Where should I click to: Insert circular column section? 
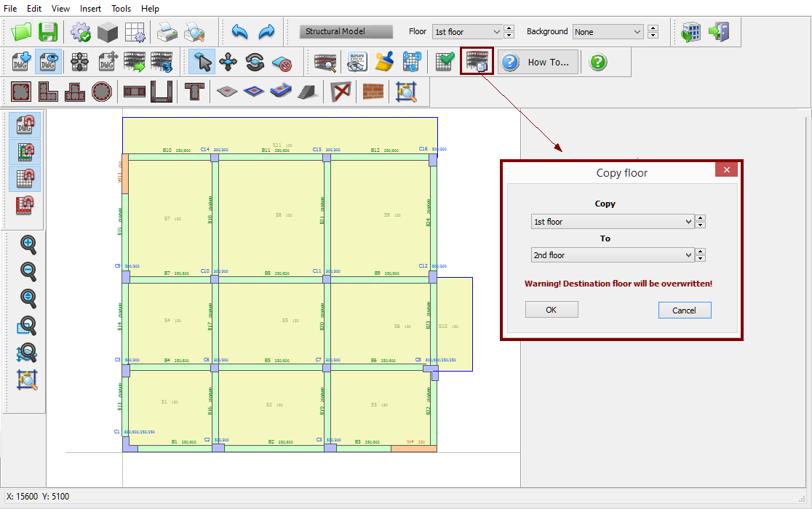pos(102,92)
